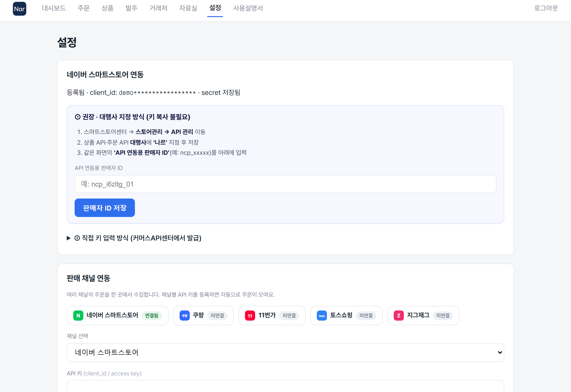Image resolution: width=571 pixels, height=392 pixels.
Task: Click the 판매 채널 연동 heading
Action: tap(88, 278)
